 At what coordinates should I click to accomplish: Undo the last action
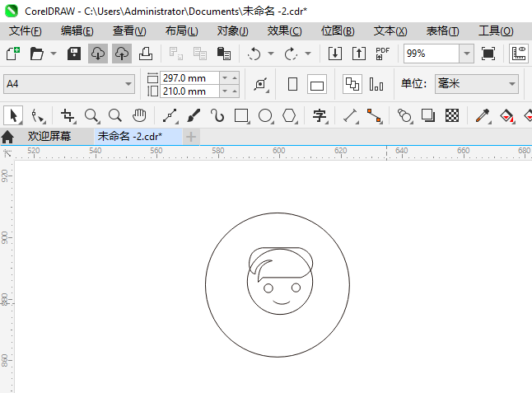pyautogui.click(x=254, y=54)
